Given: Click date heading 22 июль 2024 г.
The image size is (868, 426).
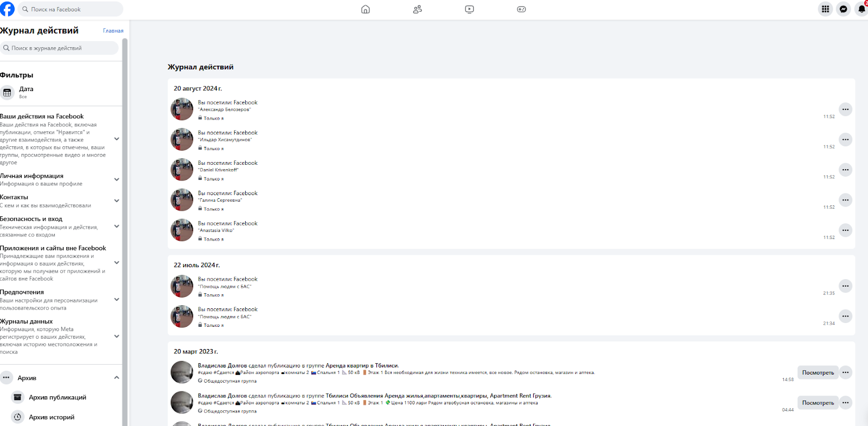Looking at the screenshot, I should click(196, 265).
